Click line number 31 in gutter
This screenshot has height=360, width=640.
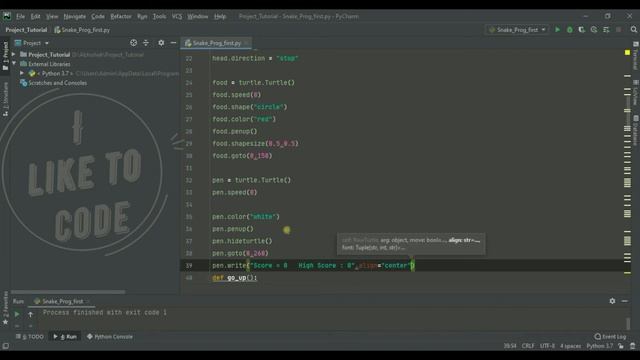pyautogui.click(x=189, y=168)
